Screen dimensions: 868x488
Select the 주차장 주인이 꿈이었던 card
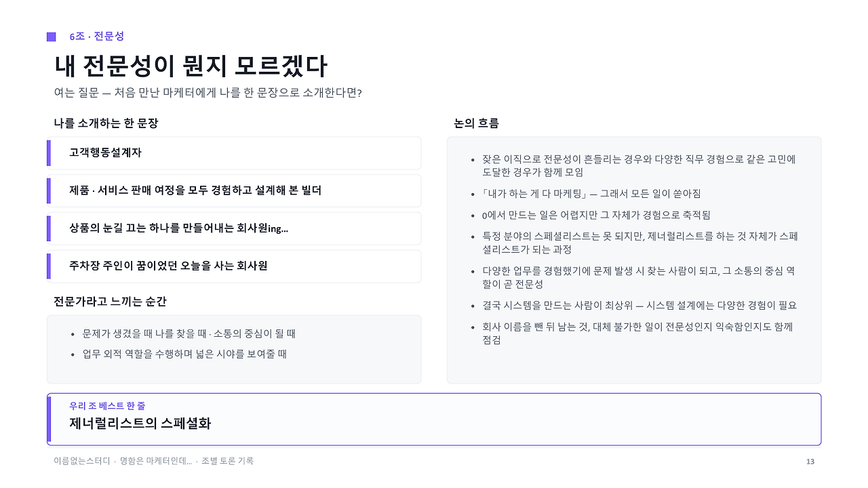coord(234,266)
